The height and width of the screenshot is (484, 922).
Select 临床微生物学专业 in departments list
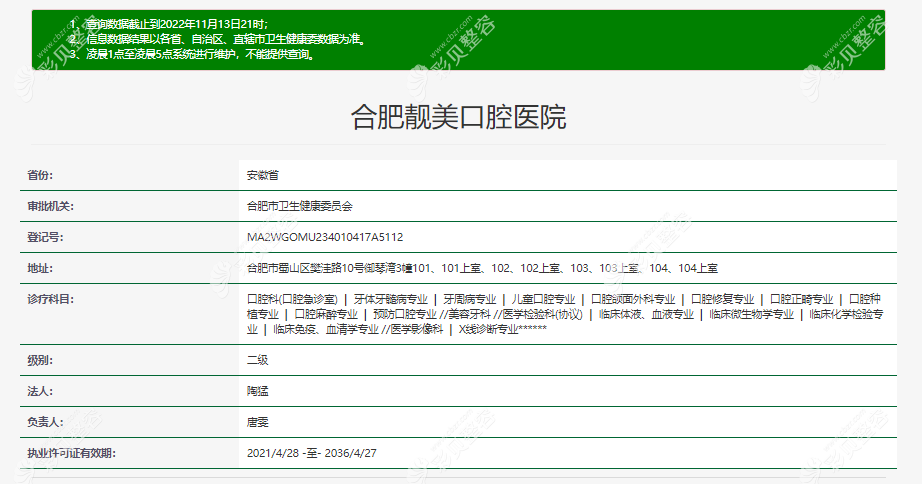click(752, 314)
